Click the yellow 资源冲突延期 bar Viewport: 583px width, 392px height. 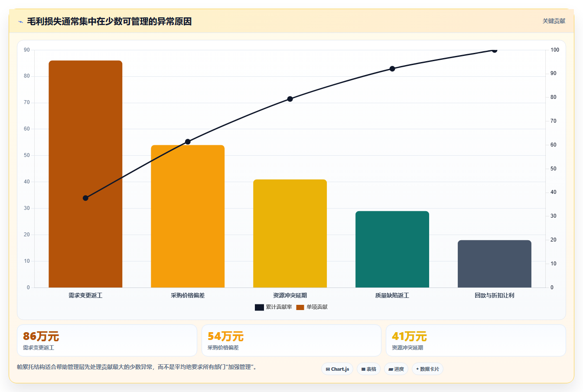coord(290,233)
